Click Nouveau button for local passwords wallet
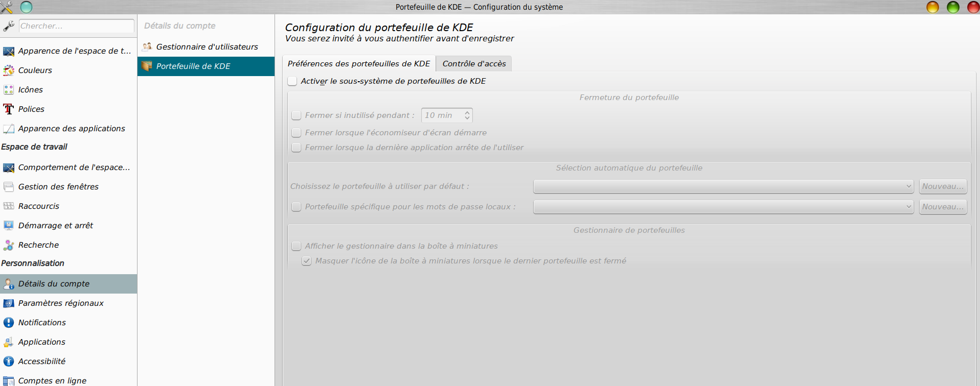The width and height of the screenshot is (980, 386). pyautogui.click(x=943, y=207)
